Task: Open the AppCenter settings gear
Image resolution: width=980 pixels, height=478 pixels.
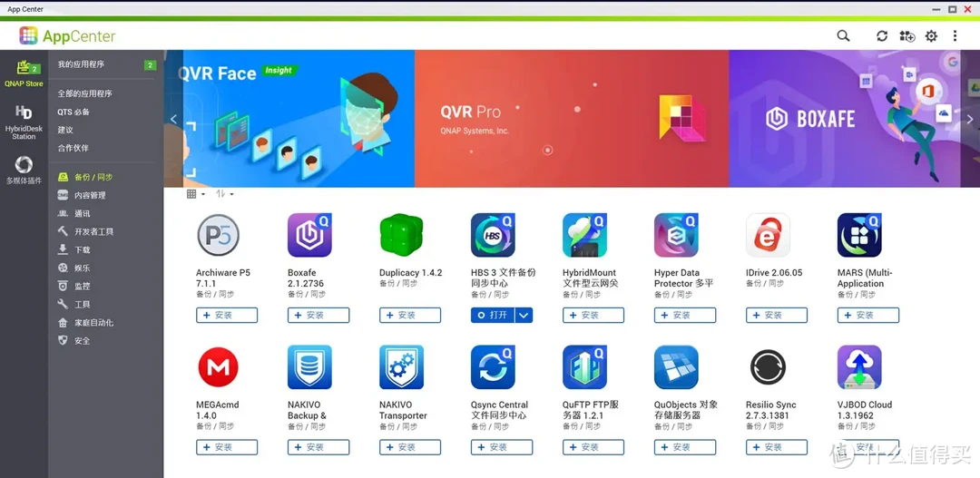Action: tap(931, 36)
